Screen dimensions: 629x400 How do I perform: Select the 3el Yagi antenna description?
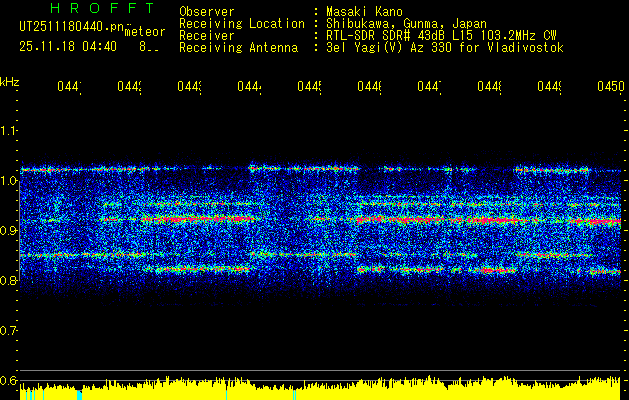click(445, 48)
